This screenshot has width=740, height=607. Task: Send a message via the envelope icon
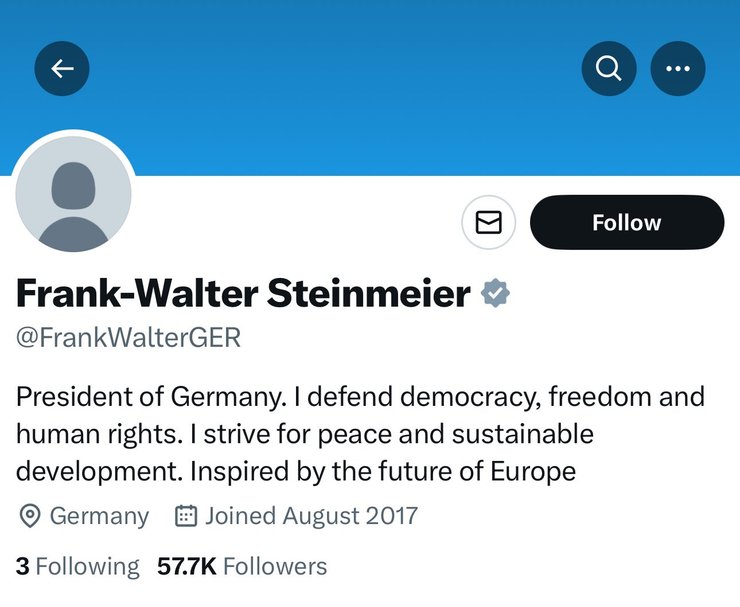[488, 222]
